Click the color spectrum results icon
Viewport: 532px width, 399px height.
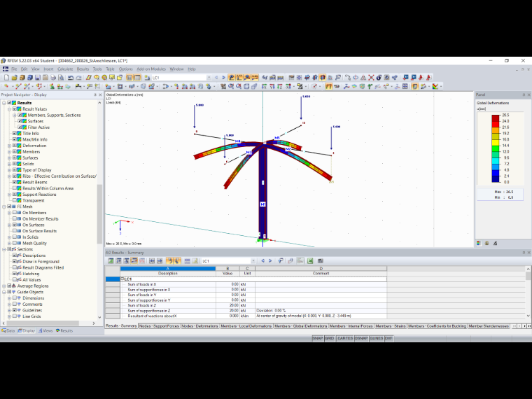click(435, 87)
